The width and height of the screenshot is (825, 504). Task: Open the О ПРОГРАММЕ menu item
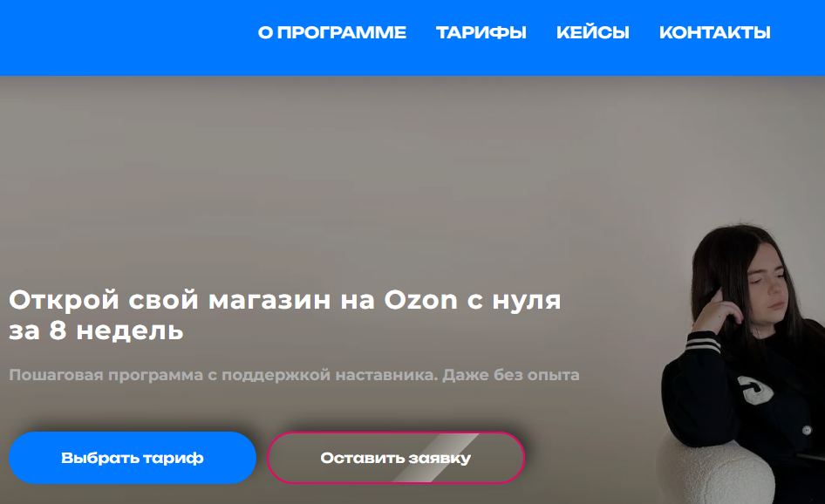(332, 32)
